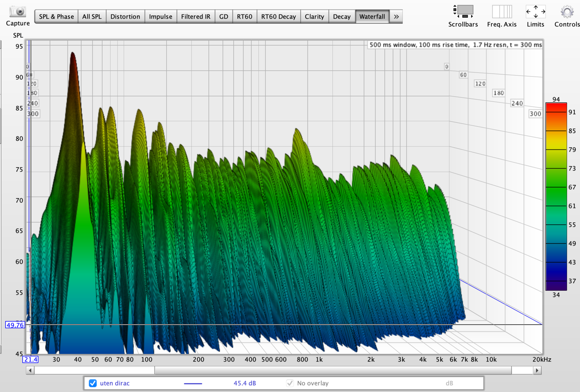This screenshot has height=392, width=580.
Task: Click the Capture camera icon
Action: [17, 12]
